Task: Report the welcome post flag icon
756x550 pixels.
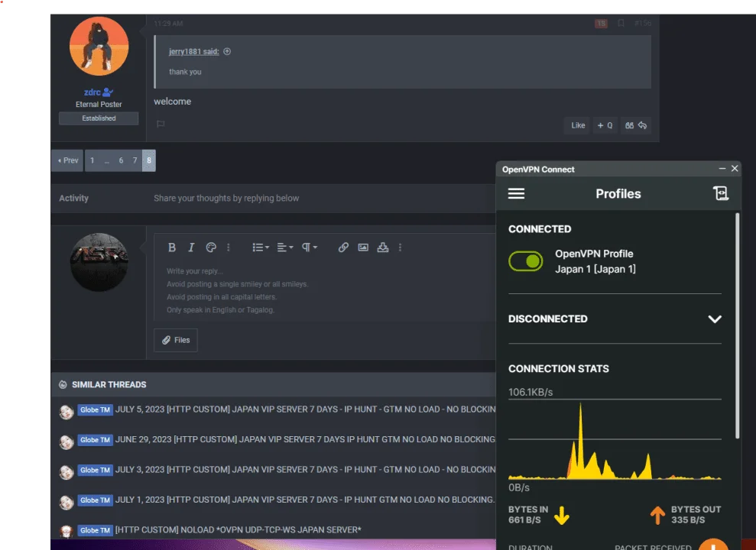Action: 161,125
